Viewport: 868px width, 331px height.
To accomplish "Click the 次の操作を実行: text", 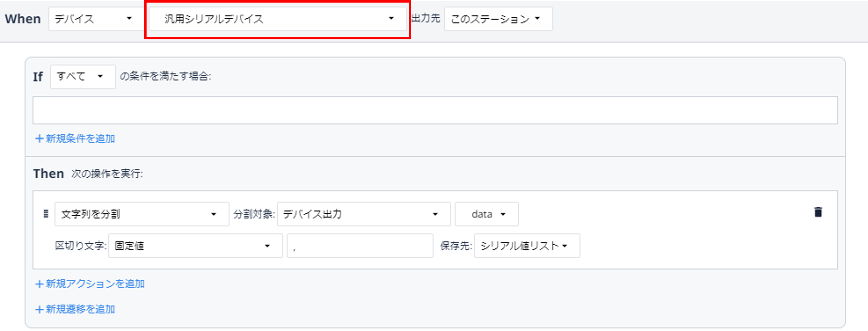I will [x=107, y=174].
